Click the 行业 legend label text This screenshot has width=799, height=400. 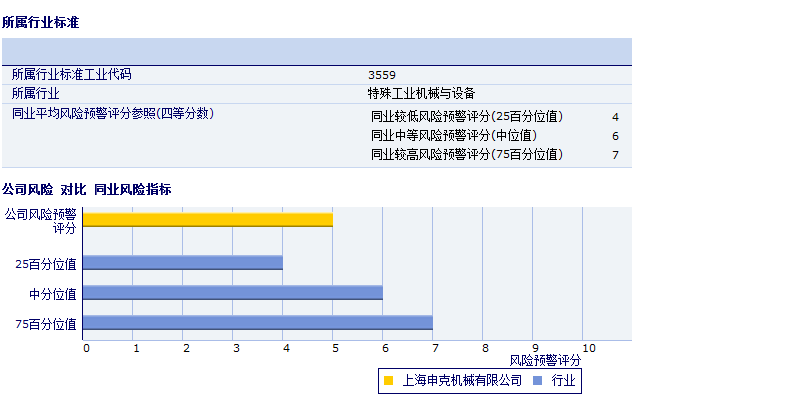coord(563,381)
